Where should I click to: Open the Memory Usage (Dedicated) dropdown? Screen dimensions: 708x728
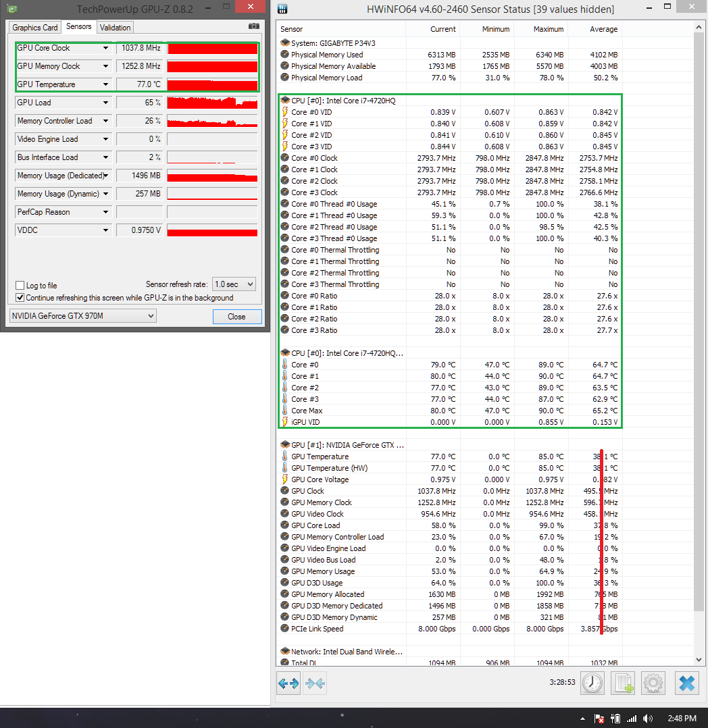(105, 176)
